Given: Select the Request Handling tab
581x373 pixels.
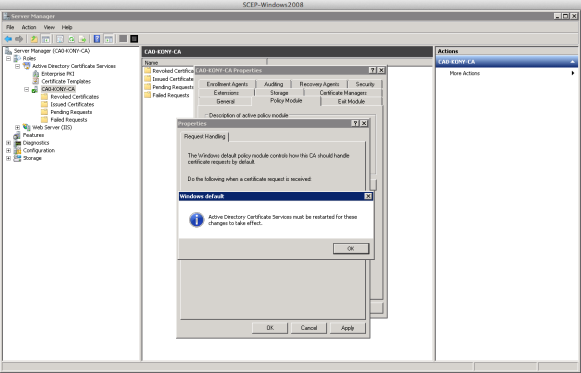Looking at the screenshot, I should [x=205, y=137].
